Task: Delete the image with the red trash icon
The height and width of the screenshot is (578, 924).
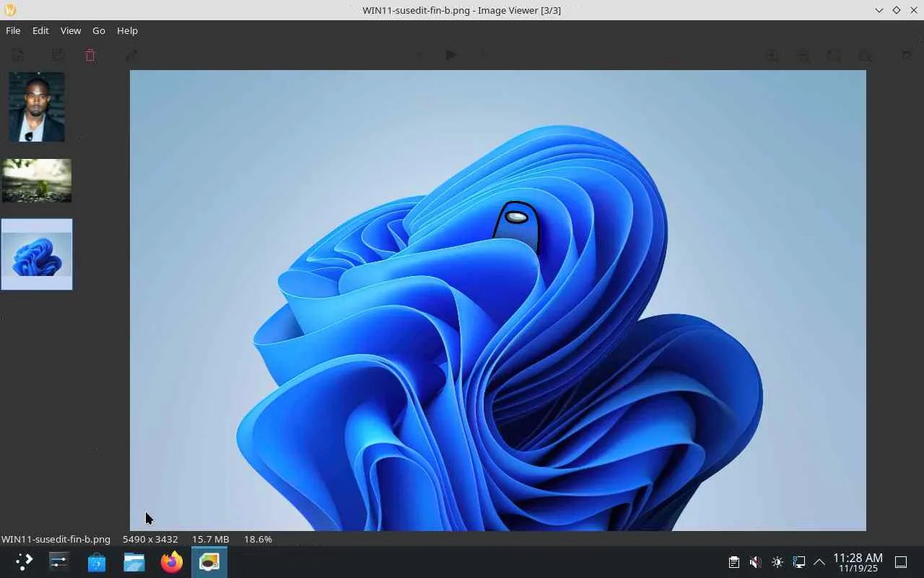Action: point(90,55)
